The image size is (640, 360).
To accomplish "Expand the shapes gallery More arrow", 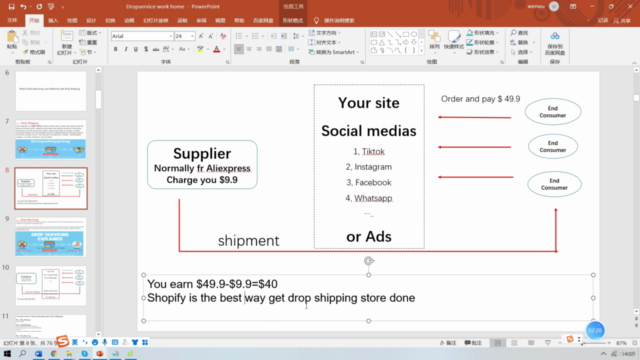I will (x=422, y=51).
